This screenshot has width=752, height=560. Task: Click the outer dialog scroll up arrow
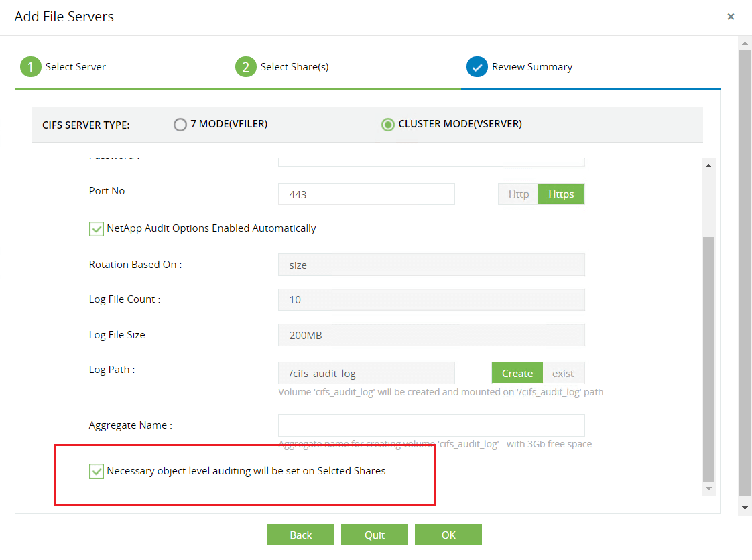[x=745, y=42]
